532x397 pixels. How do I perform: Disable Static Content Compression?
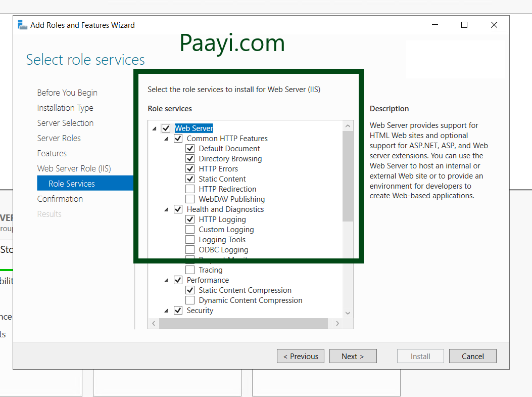(190, 290)
